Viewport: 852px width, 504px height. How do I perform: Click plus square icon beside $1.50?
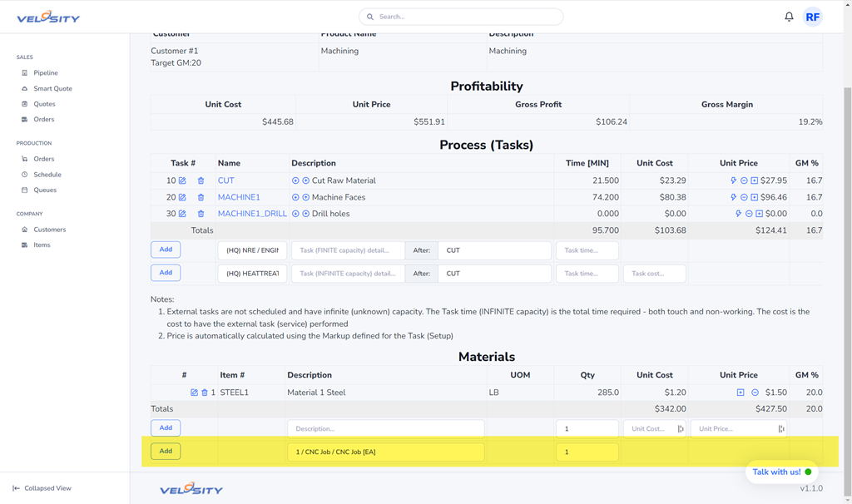[x=740, y=393]
